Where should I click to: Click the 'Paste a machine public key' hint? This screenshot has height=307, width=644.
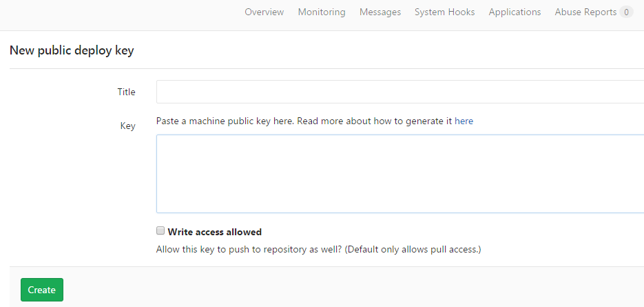(x=315, y=121)
